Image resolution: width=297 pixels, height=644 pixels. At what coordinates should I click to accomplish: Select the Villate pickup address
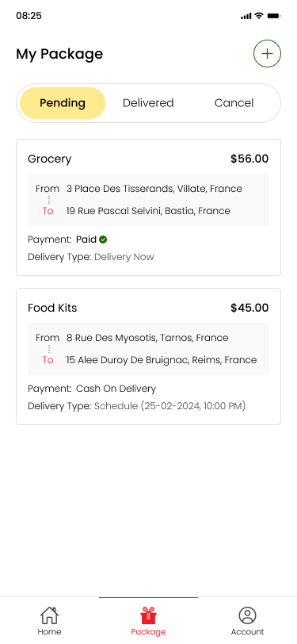pos(154,189)
